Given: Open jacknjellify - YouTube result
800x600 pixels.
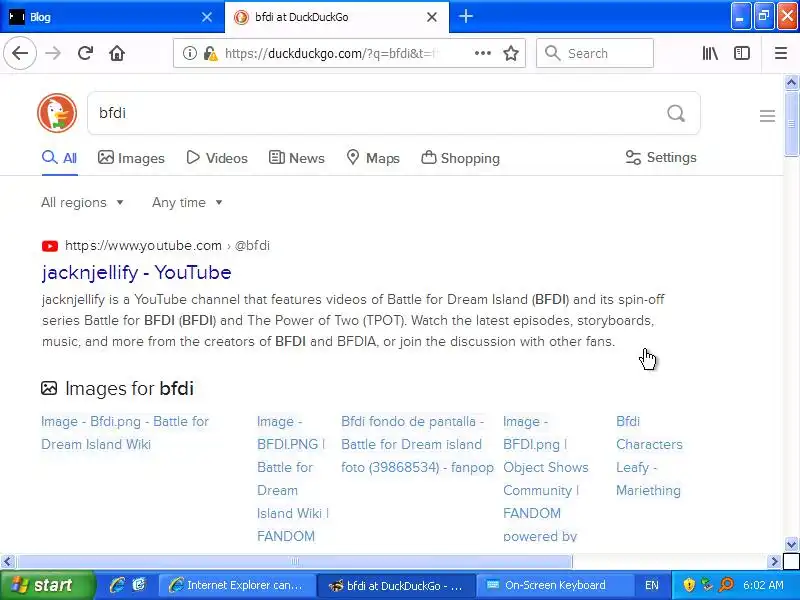Looking at the screenshot, I should pyautogui.click(x=136, y=272).
